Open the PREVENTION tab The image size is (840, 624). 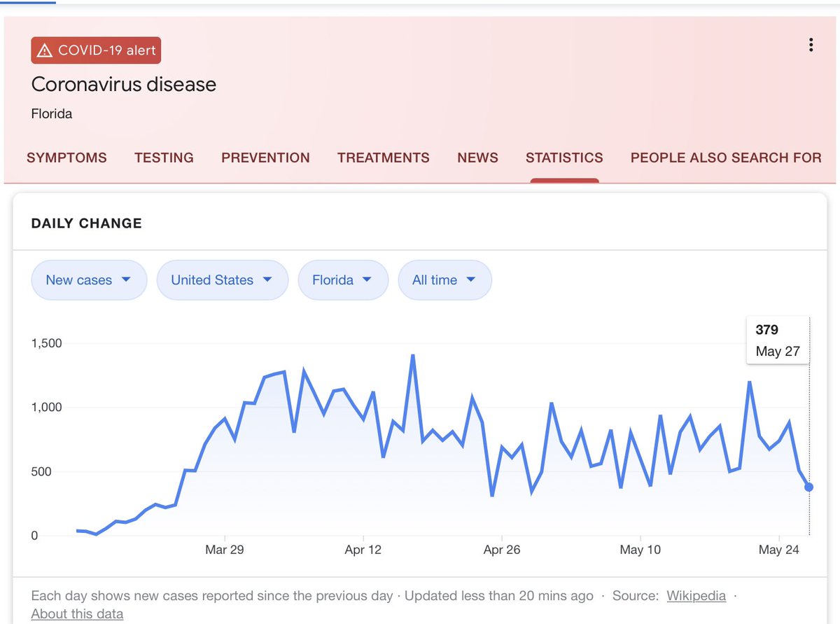point(265,158)
